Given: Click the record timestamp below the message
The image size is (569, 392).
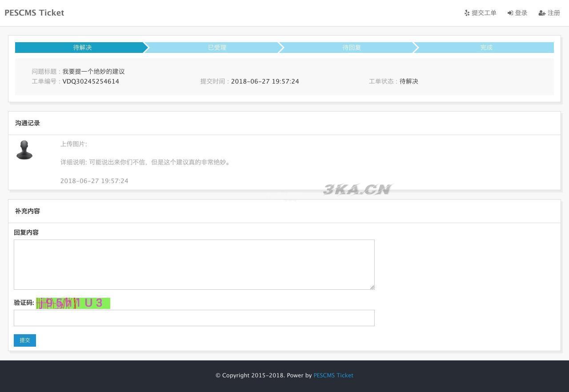Looking at the screenshot, I should pos(94,181).
